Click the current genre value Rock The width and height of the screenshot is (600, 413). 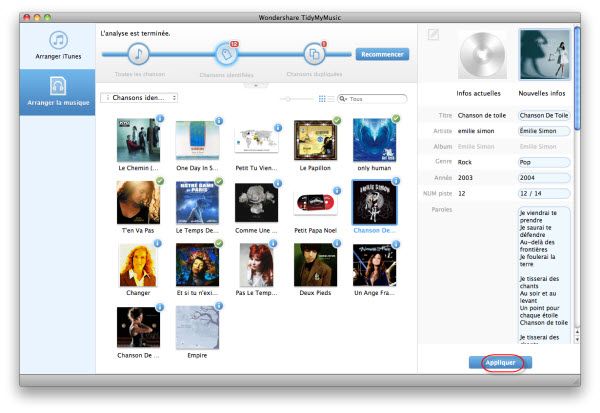coord(465,162)
